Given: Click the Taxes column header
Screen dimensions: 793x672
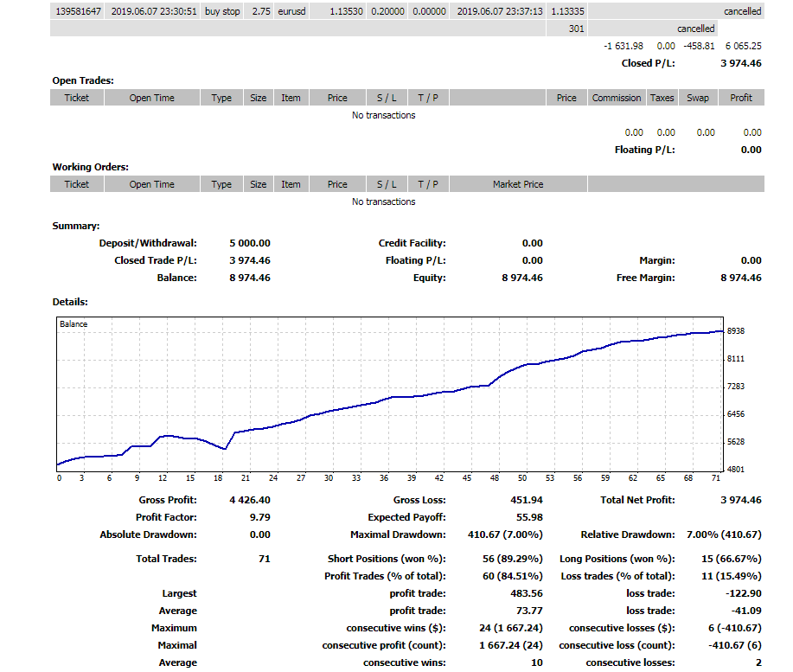Looking at the screenshot, I should click(662, 98).
